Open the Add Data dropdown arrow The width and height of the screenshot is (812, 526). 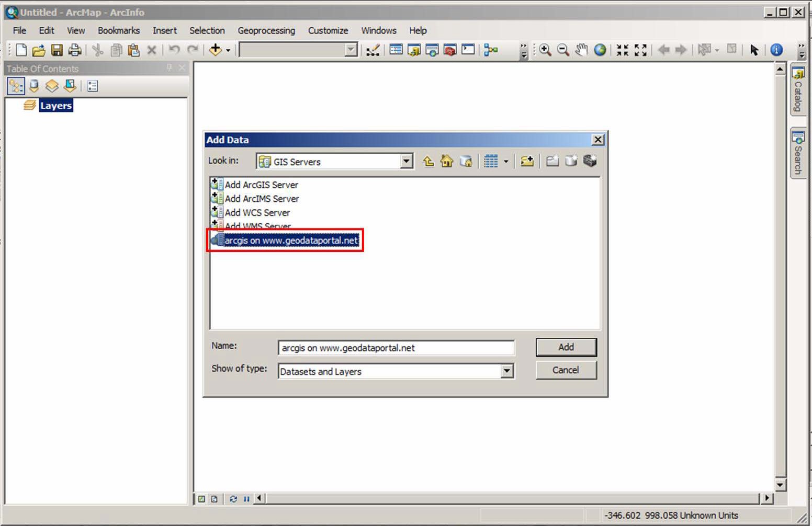tap(228, 50)
